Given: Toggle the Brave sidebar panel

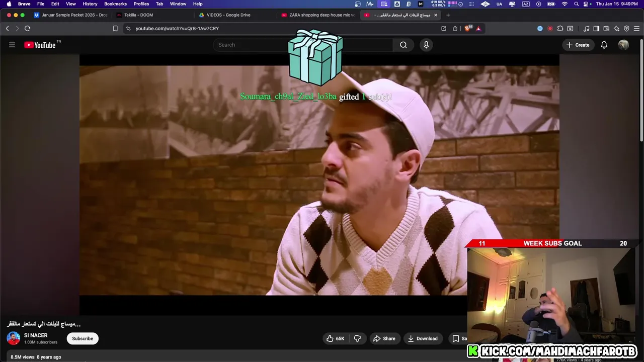Looking at the screenshot, I should click(x=596, y=29).
